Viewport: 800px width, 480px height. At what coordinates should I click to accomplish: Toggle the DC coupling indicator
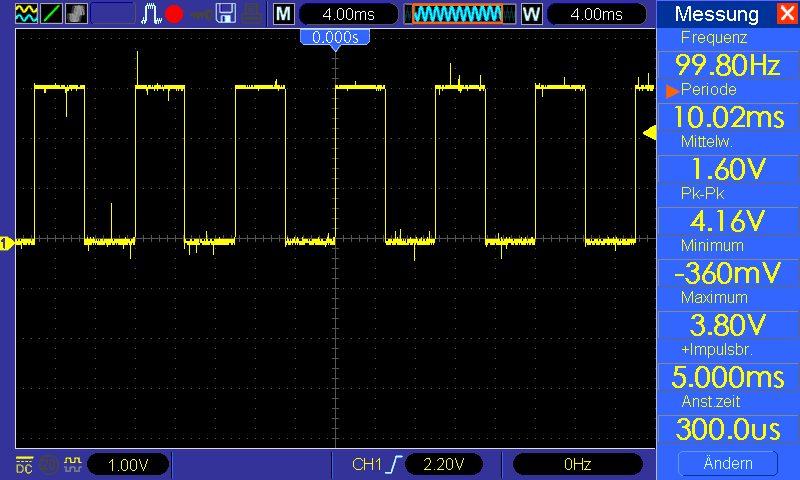[x=24, y=465]
